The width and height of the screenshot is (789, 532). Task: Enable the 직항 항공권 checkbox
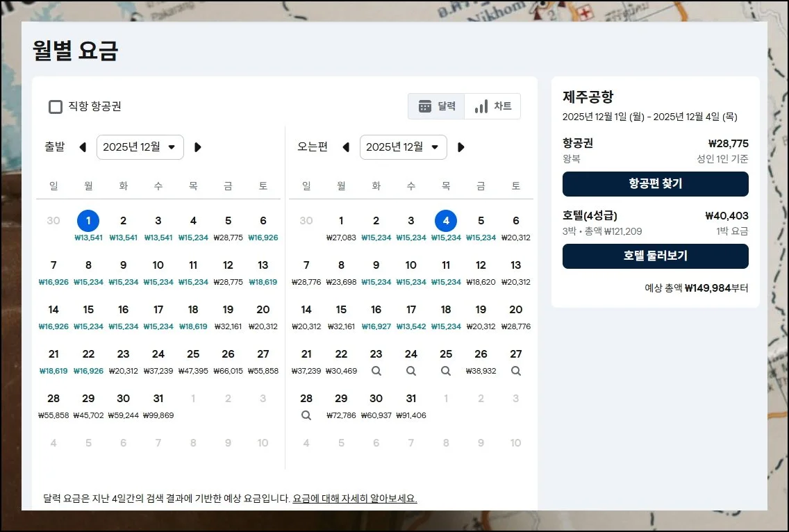click(56, 106)
